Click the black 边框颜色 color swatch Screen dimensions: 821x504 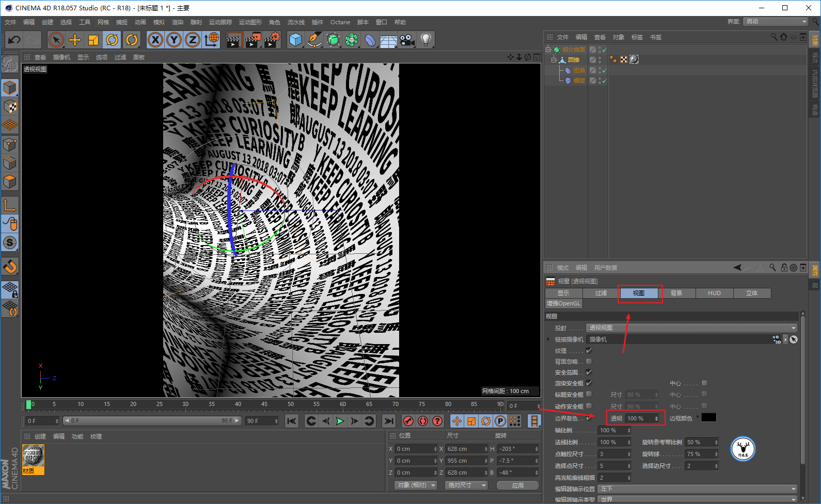[x=708, y=417]
